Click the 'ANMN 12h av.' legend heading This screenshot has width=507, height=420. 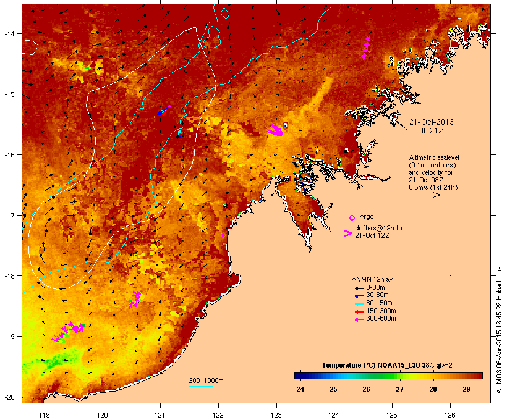[373, 279]
